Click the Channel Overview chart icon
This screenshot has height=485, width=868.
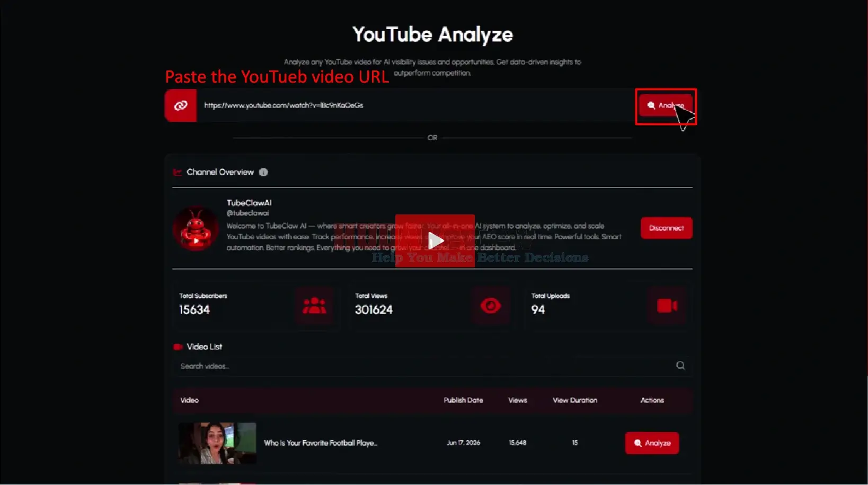coord(178,172)
